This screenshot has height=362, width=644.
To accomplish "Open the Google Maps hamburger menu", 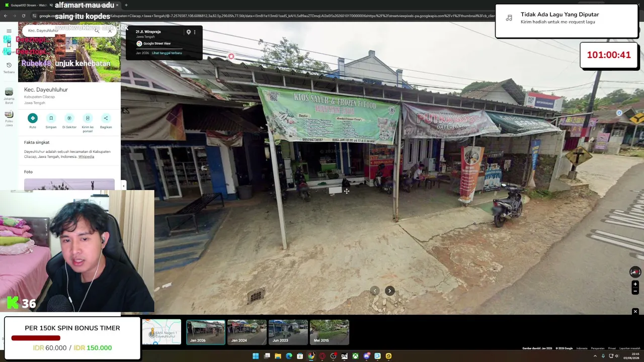I will [x=9, y=31].
